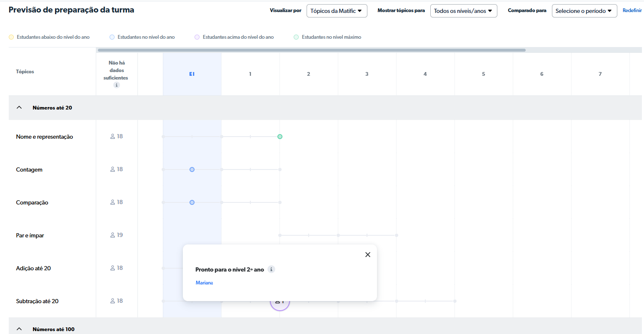Open the 'Tópicos da Matific' dropdown
This screenshot has width=644, height=334.
[337, 11]
